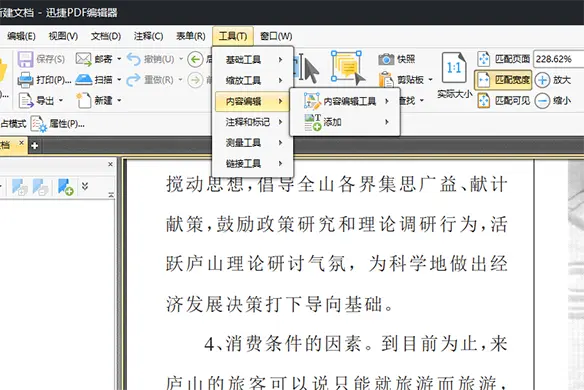Click the clipboard (剪贴板) icon

(386, 80)
